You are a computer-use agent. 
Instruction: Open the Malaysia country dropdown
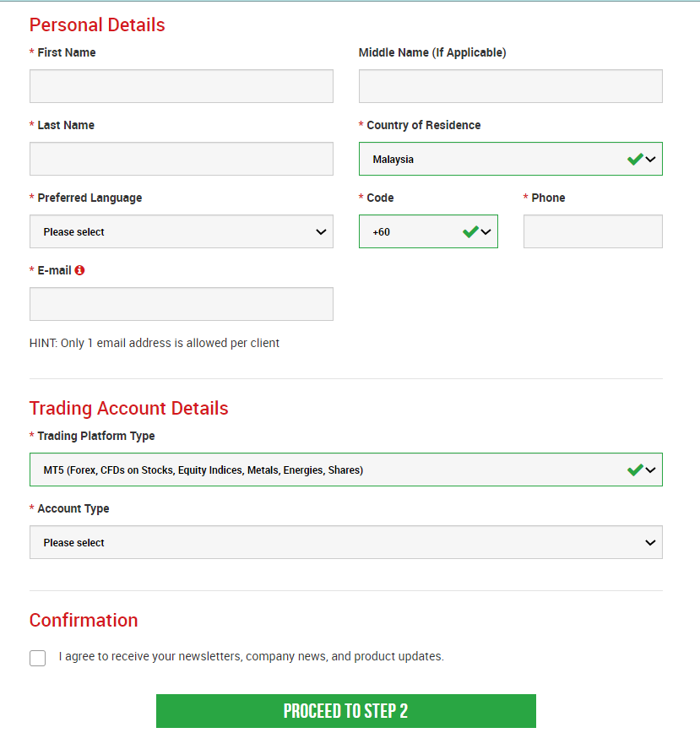pyautogui.click(x=511, y=159)
